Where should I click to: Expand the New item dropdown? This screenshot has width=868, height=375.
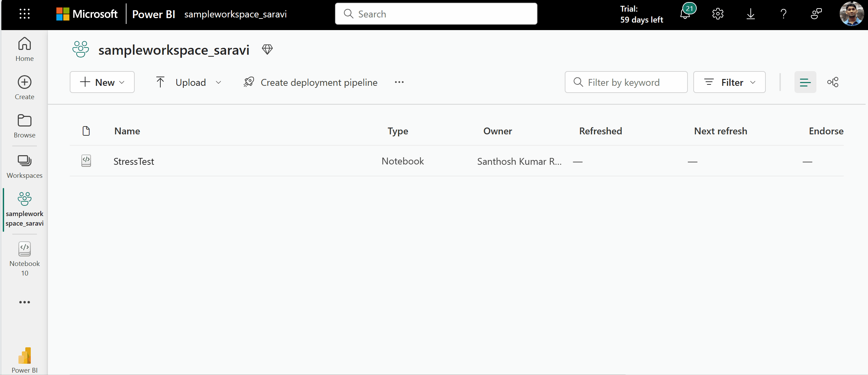tap(122, 82)
